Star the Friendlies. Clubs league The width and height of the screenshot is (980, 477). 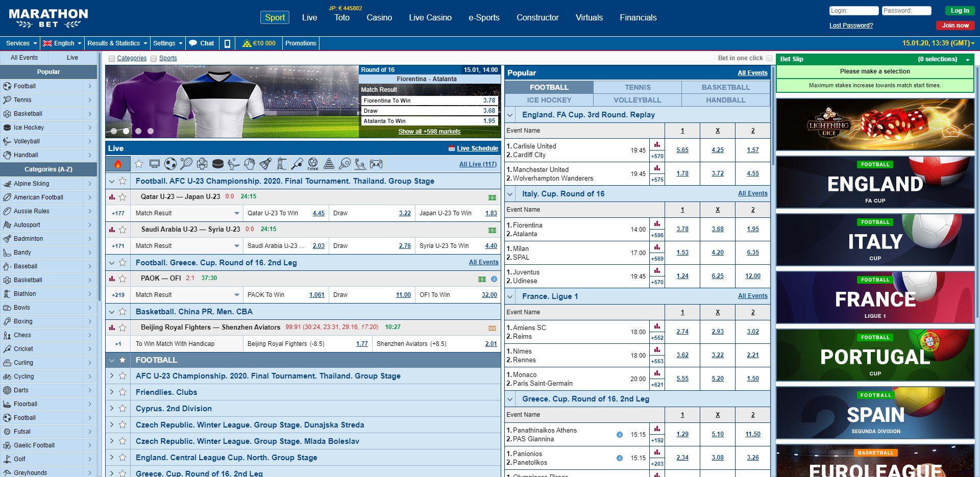point(122,392)
